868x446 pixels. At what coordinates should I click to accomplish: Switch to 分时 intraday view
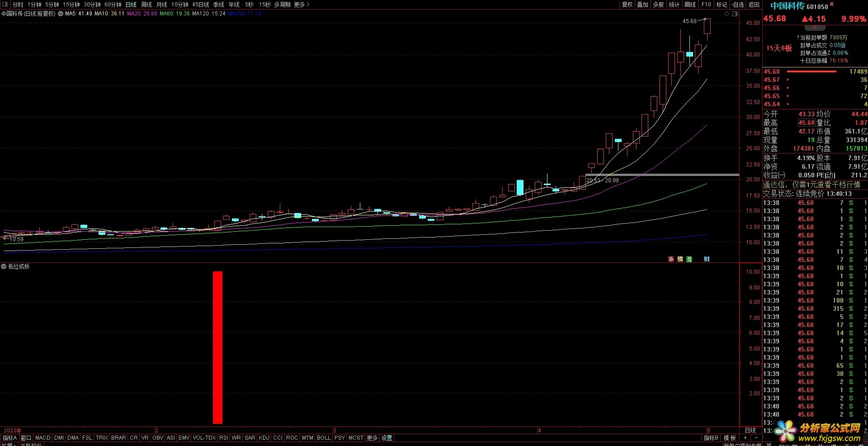[18, 5]
